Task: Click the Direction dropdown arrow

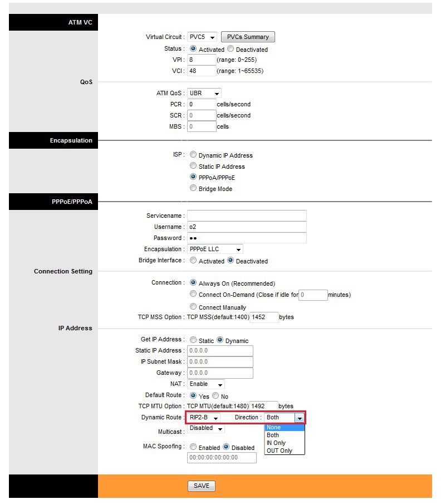Action: (300, 418)
